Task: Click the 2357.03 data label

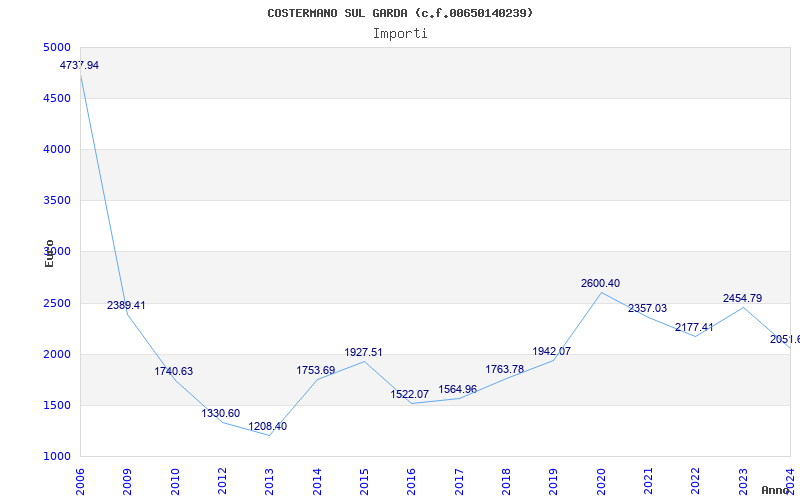Action: (647, 308)
